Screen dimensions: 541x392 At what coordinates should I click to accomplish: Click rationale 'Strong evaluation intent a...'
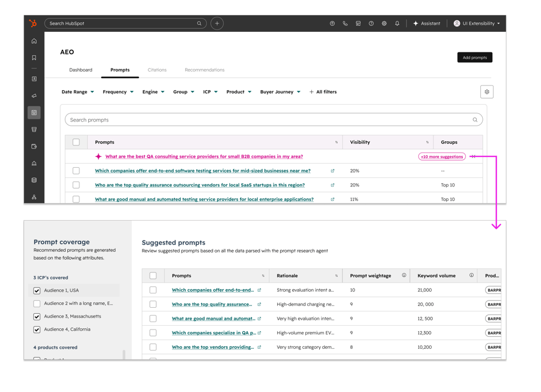(x=305, y=290)
